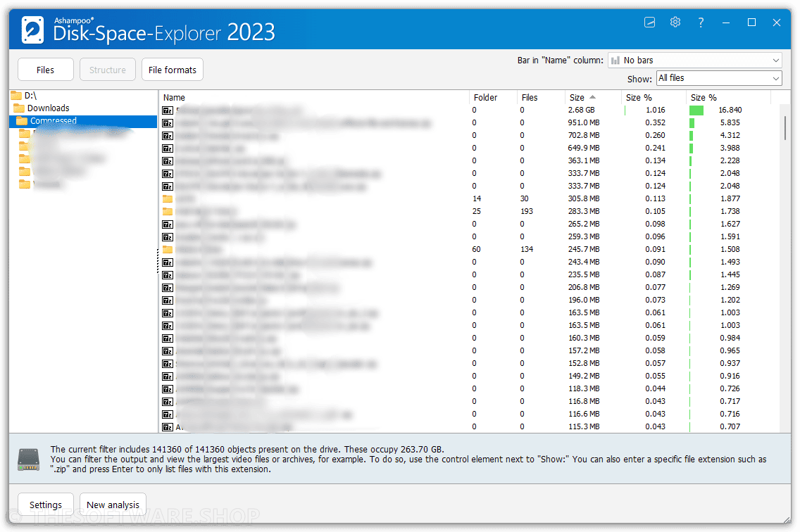800x532 pixels.
Task: Click the Ashampoo app logo icon
Action: (32, 30)
